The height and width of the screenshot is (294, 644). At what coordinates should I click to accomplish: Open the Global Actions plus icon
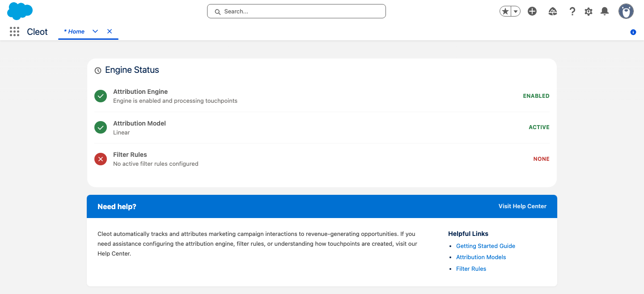tap(532, 12)
